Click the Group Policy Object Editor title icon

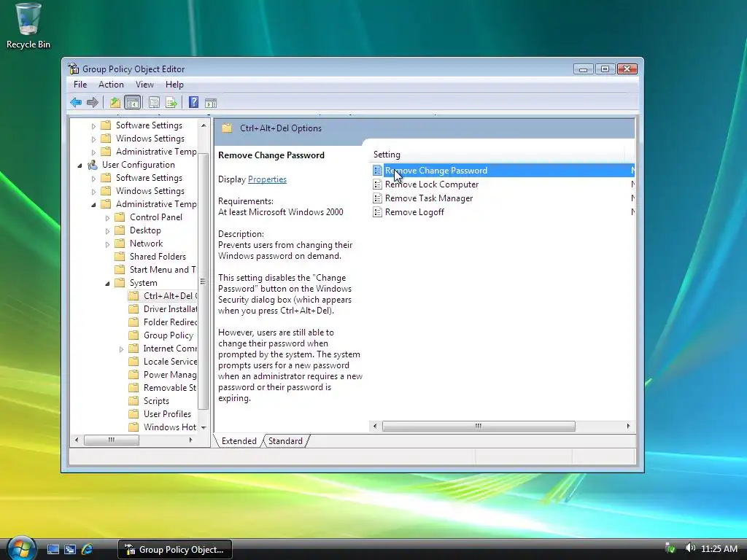(x=74, y=69)
